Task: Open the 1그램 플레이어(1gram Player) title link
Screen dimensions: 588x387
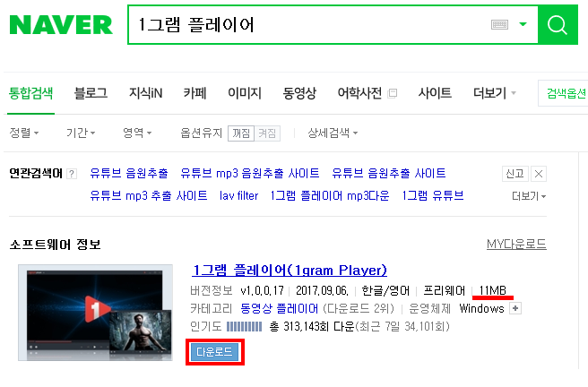Action: 290,271
